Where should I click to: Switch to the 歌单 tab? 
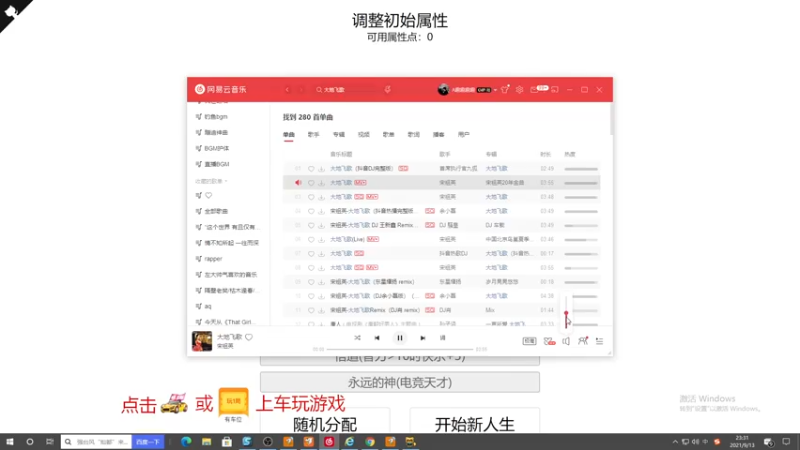[x=389, y=135]
